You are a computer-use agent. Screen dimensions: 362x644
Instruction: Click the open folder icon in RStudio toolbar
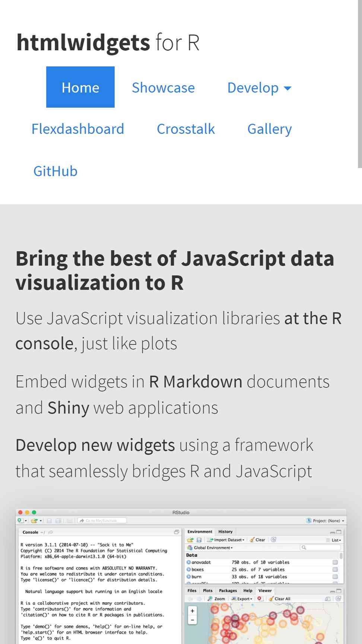(x=34, y=521)
